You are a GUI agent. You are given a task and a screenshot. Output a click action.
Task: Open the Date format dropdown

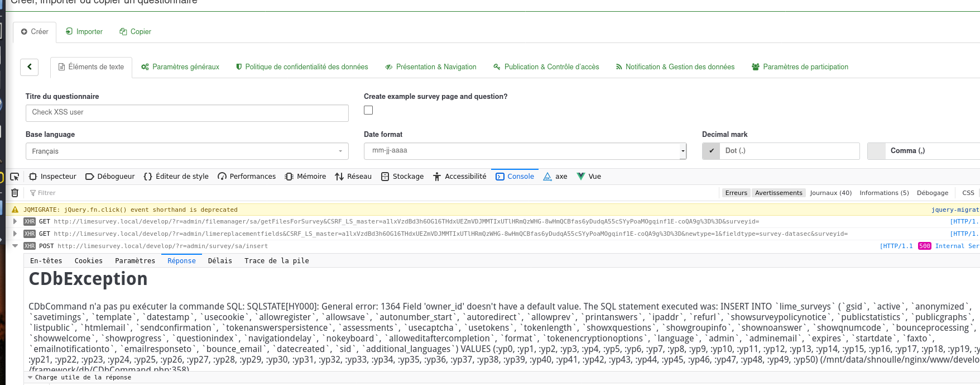coord(525,151)
